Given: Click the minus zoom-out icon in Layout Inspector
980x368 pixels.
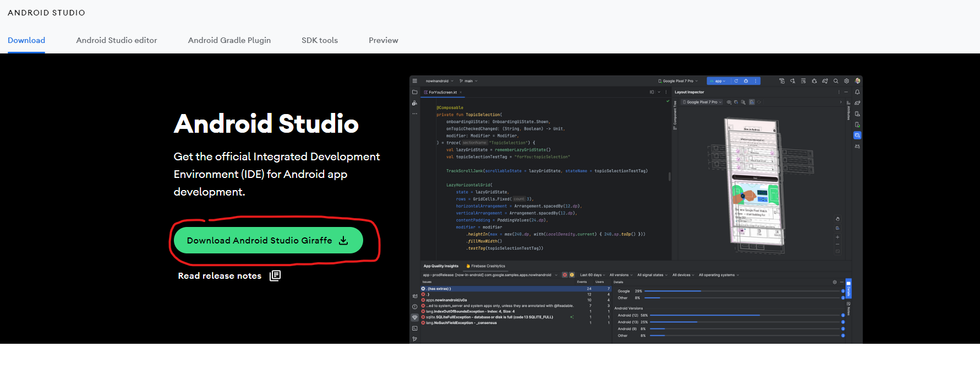Looking at the screenshot, I should pos(837,244).
